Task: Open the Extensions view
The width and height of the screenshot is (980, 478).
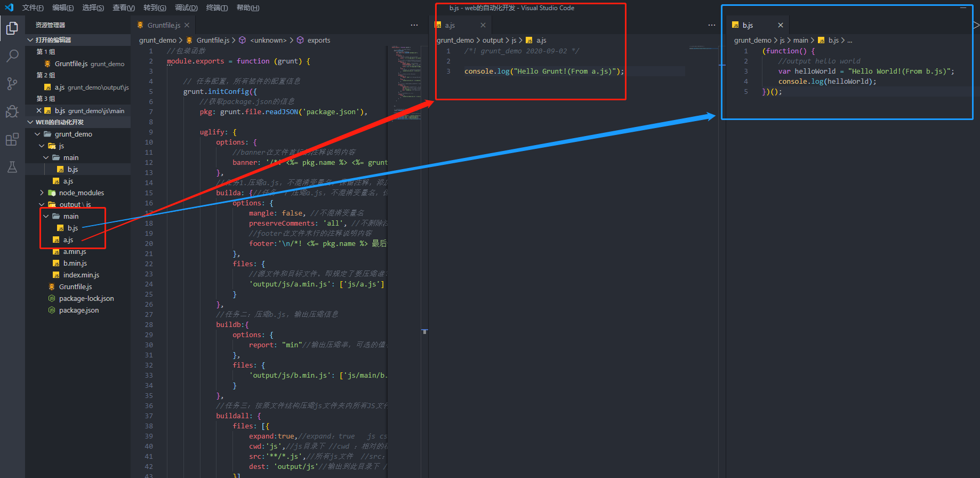Action: point(12,139)
